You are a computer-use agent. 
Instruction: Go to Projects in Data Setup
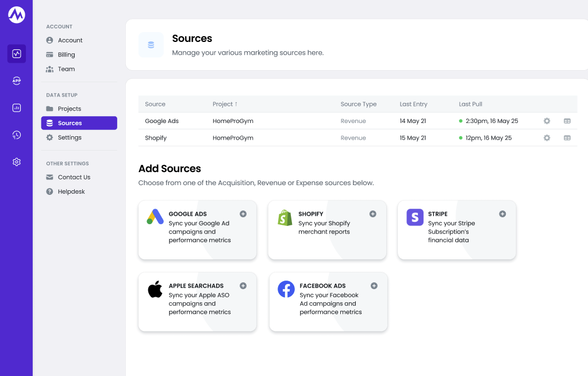(x=79, y=109)
